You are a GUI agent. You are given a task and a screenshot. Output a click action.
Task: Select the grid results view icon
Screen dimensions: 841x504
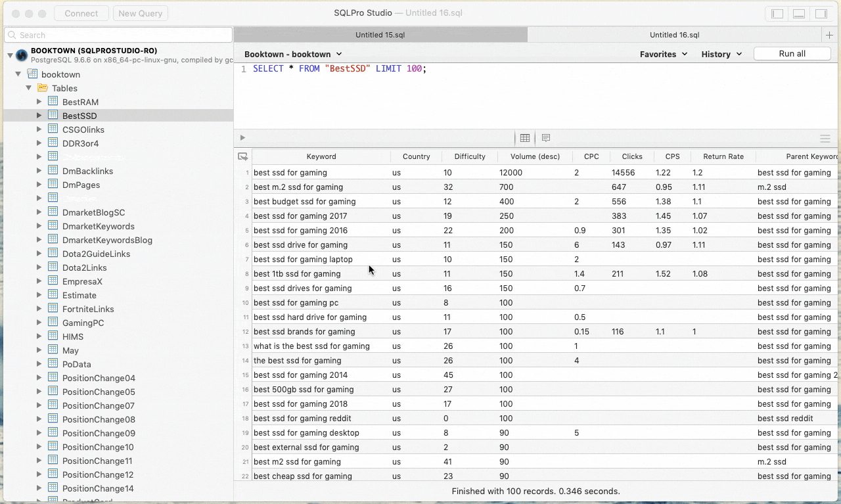(525, 138)
